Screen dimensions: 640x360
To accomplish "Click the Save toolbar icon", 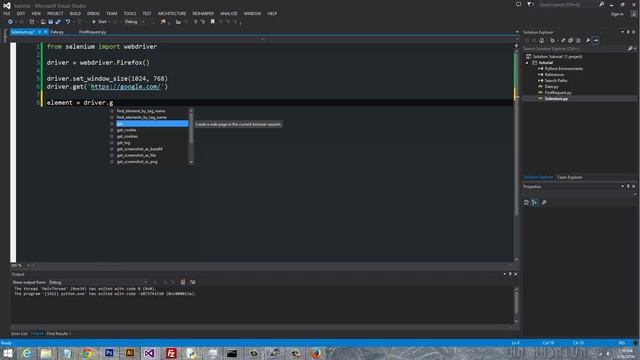I will [x=51, y=22].
